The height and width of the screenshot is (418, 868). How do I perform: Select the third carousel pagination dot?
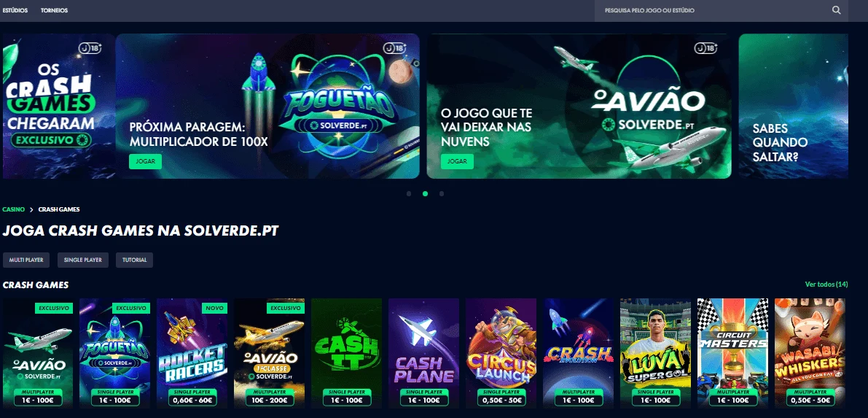point(441,194)
